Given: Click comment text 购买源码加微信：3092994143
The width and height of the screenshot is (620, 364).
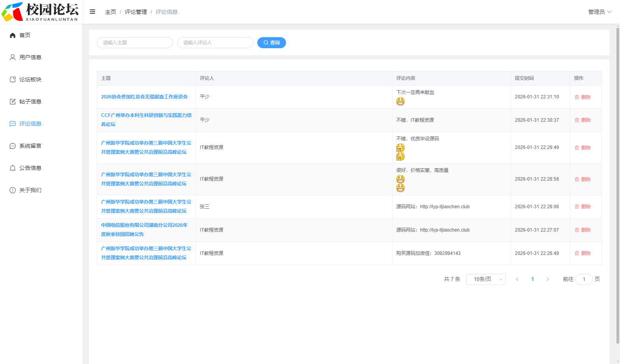Looking at the screenshot, I should [428, 253].
